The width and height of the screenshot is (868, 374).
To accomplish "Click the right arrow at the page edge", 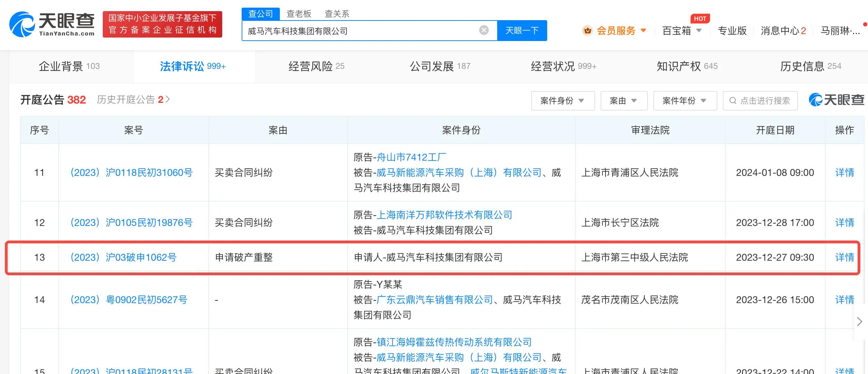I will (x=860, y=322).
